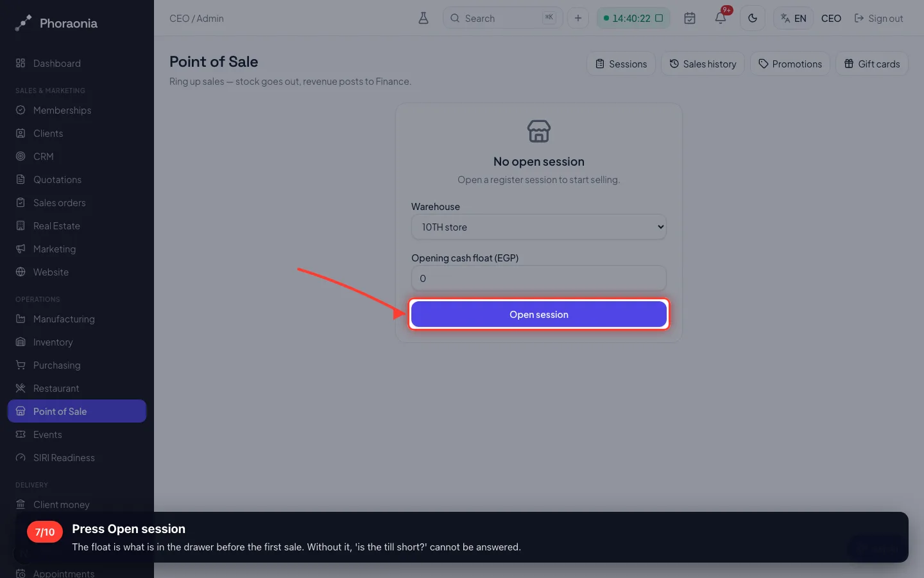Click the Inventory icon in sidebar
Screen dimensions: 924x578
coord(21,342)
